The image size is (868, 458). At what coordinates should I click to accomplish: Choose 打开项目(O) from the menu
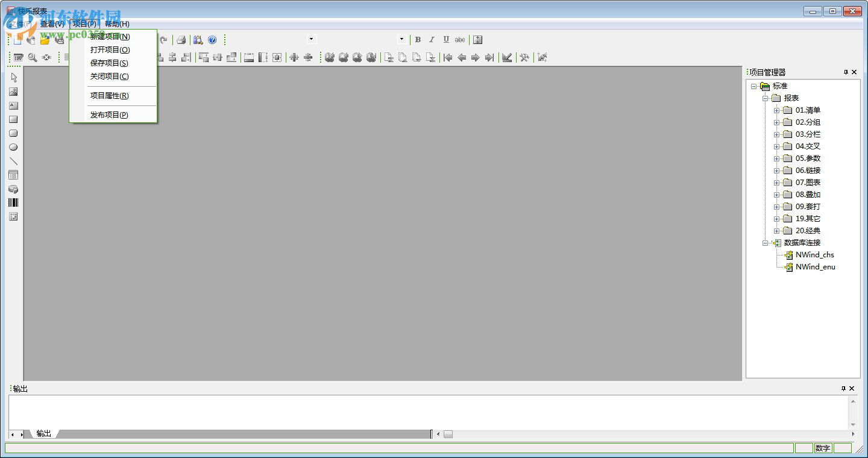pos(113,50)
